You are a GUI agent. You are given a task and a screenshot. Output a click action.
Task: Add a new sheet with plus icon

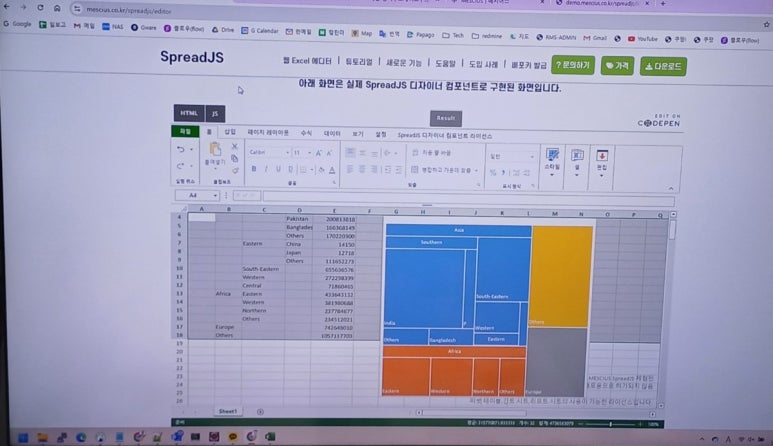(260, 411)
